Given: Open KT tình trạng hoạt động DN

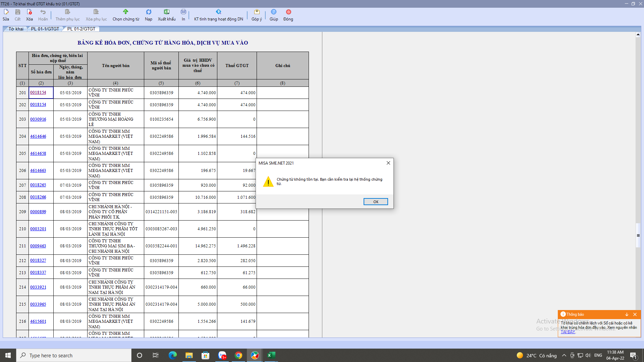Looking at the screenshot, I should click(x=219, y=15).
